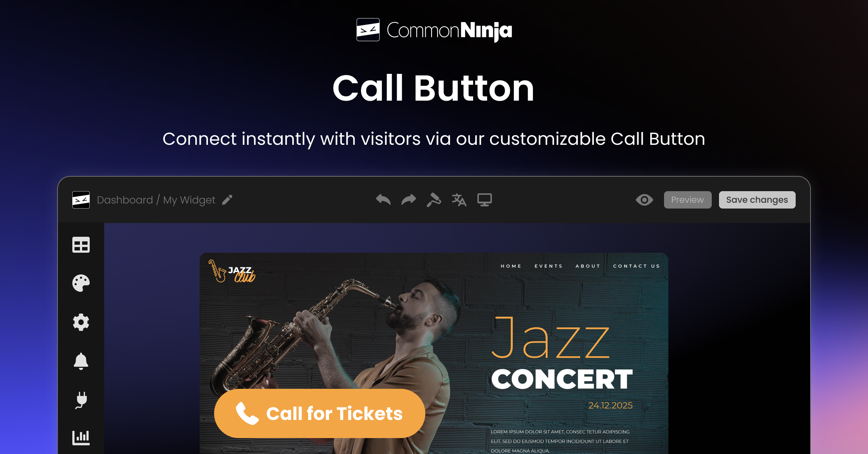The height and width of the screenshot is (454, 868).
Task: Toggle the eye visibility icon
Action: pyautogui.click(x=644, y=200)
